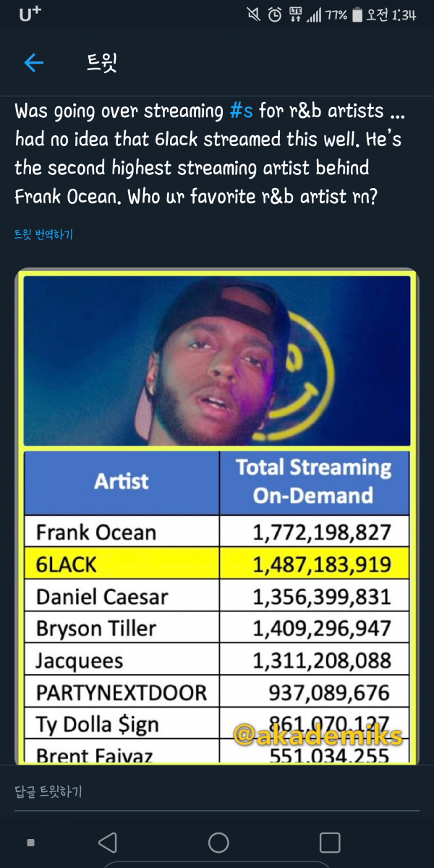
Task: Open the #s hashtag link
Action: tap(241, 111)
